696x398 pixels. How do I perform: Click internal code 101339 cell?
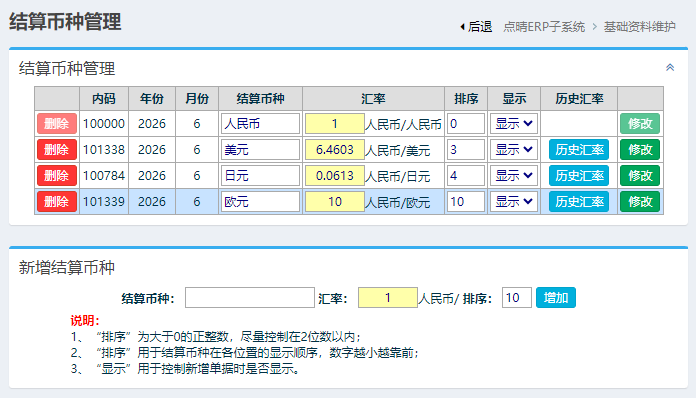[x=104, y=201]
